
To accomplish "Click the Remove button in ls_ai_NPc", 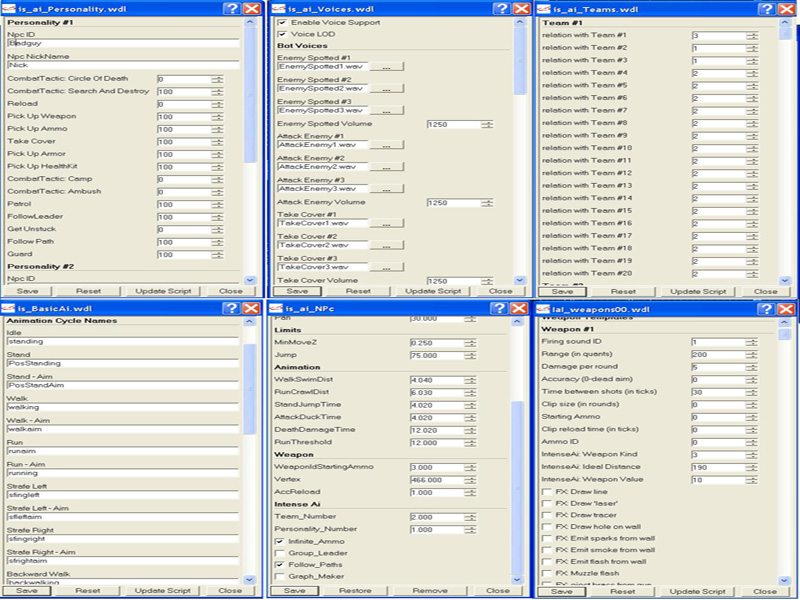I will (430, 591).
